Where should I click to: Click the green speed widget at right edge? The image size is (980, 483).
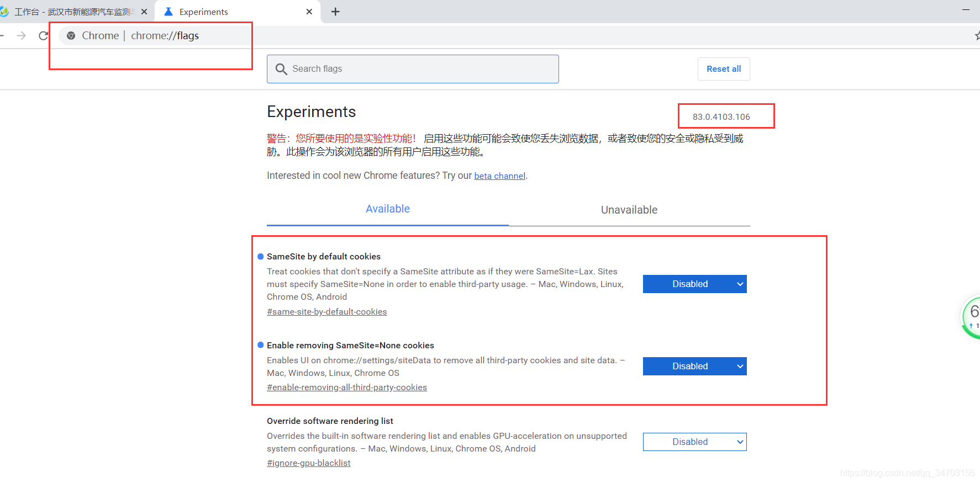[x=971, y=317]
